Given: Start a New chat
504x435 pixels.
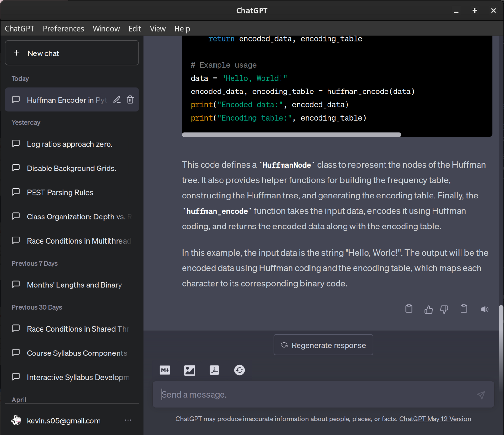Looking at the screenshot, I should click(x=72, y=53).
